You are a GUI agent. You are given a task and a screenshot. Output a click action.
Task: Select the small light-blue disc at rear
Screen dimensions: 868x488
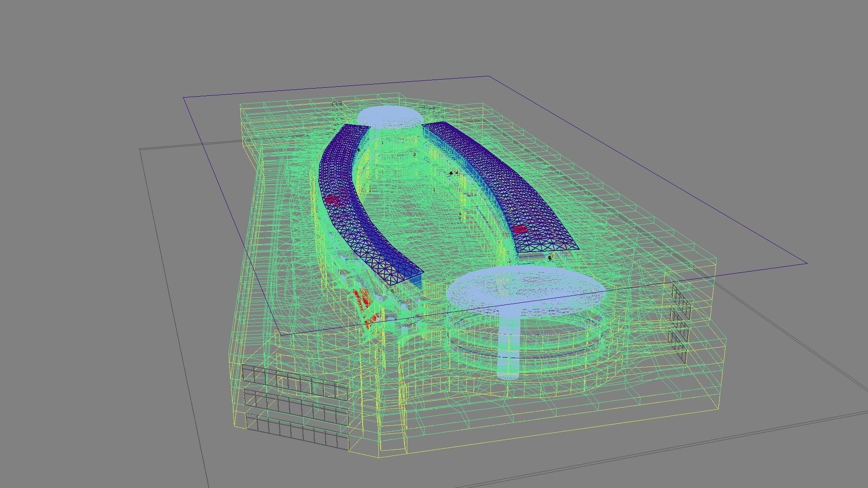[x=390, y=117]
